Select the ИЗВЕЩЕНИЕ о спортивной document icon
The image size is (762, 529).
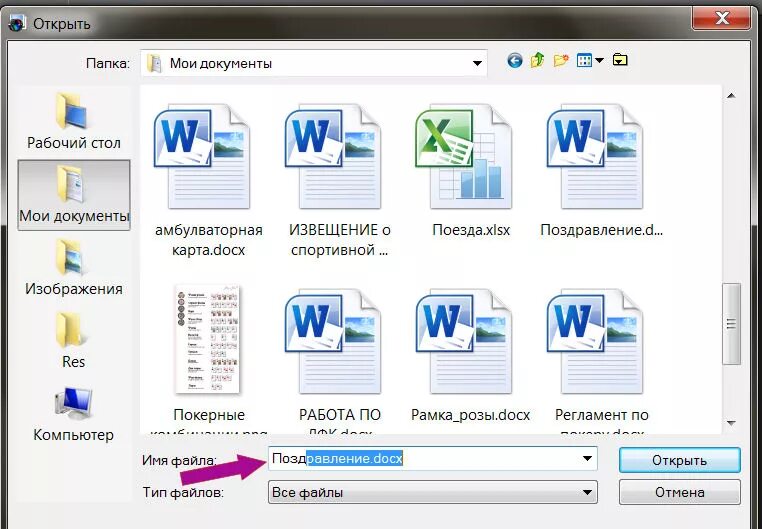(333, 156)
